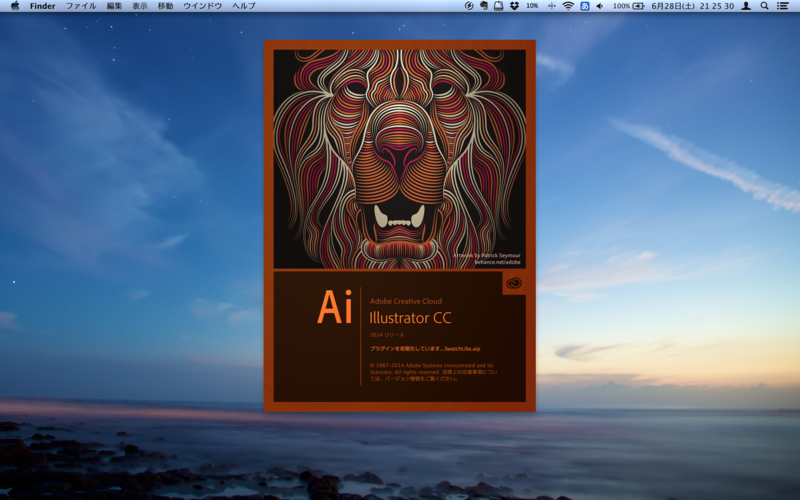Viewport: 800px width, 500px height.
Task: Open Spotlight search magnifier
Action: tap(764, 6)
